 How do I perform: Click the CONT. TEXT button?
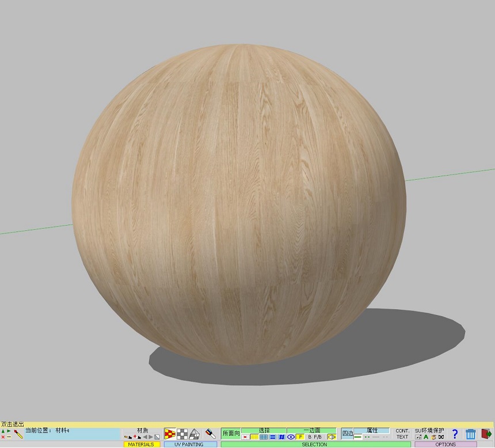402,434
